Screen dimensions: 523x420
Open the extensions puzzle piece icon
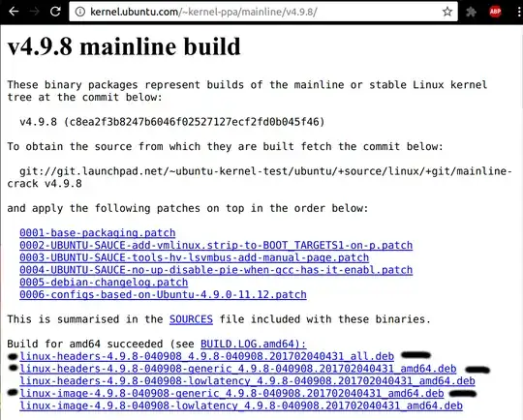pyautogui.click(x=471, y=12)
